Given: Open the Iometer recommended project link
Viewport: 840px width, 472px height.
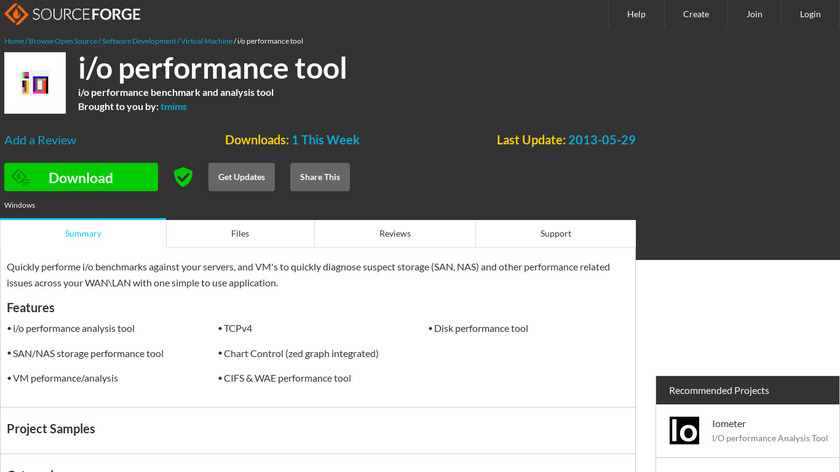Looking at the screenshot, I should 729,424.
